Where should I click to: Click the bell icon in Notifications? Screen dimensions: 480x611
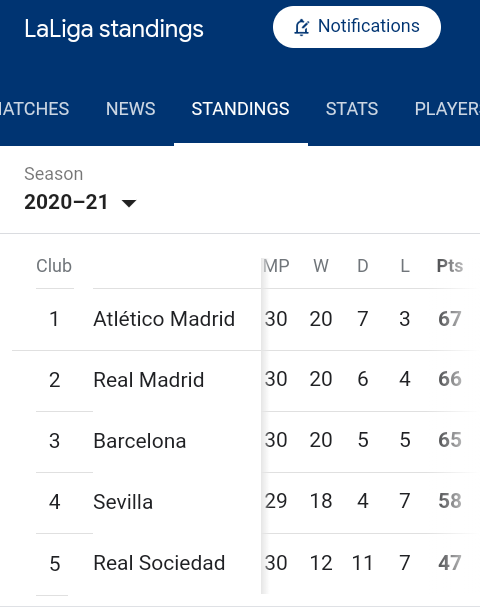pos(301,27)
